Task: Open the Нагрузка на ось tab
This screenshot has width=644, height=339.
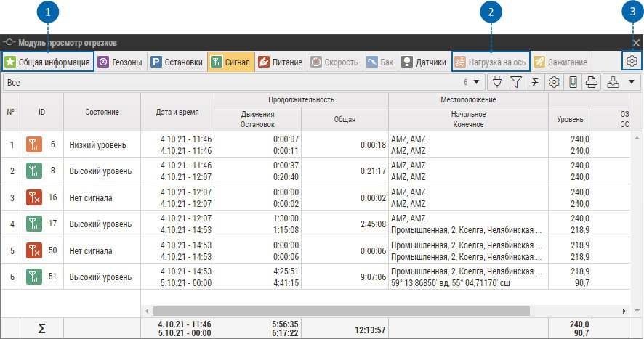Action: click(491, 62)
